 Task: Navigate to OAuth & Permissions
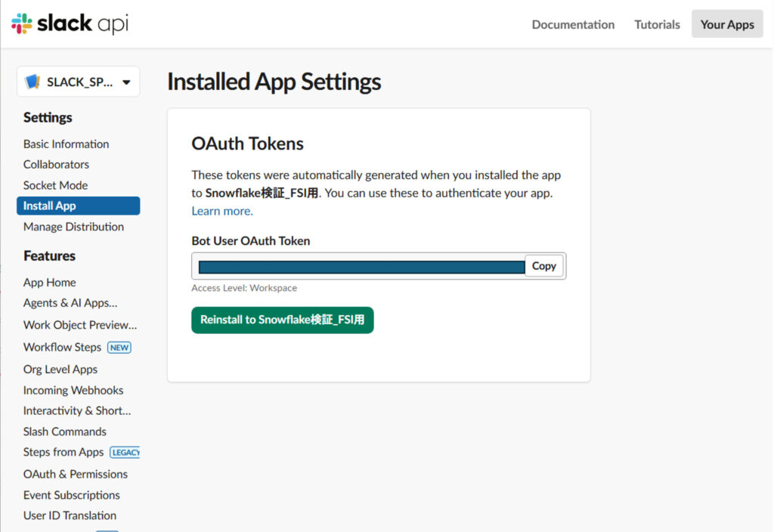click(76, 474)
